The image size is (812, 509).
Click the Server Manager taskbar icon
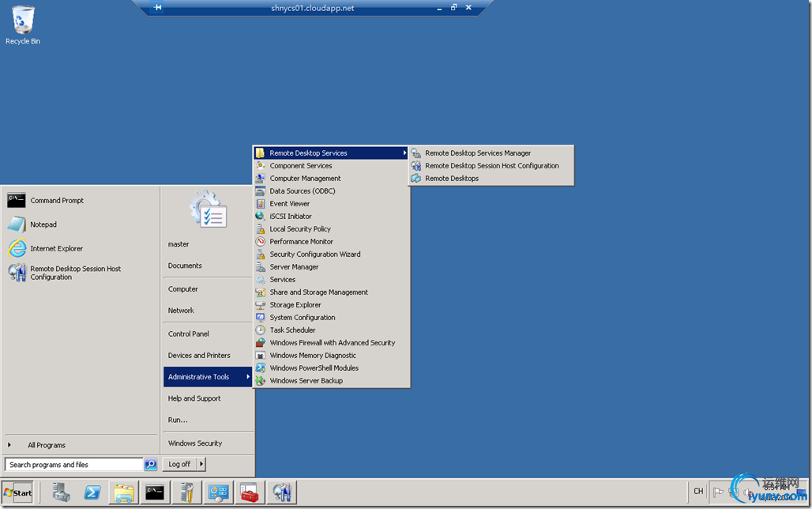pos(61,492)
